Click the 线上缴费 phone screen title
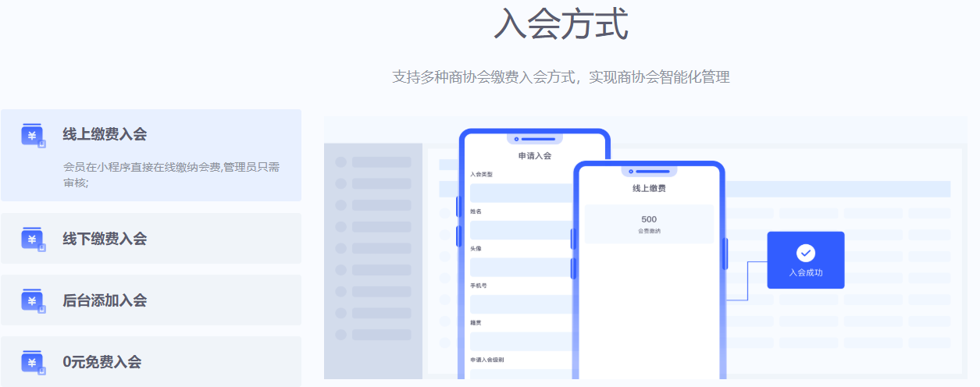This screenshot has height=387, width=980. (648, 188)
